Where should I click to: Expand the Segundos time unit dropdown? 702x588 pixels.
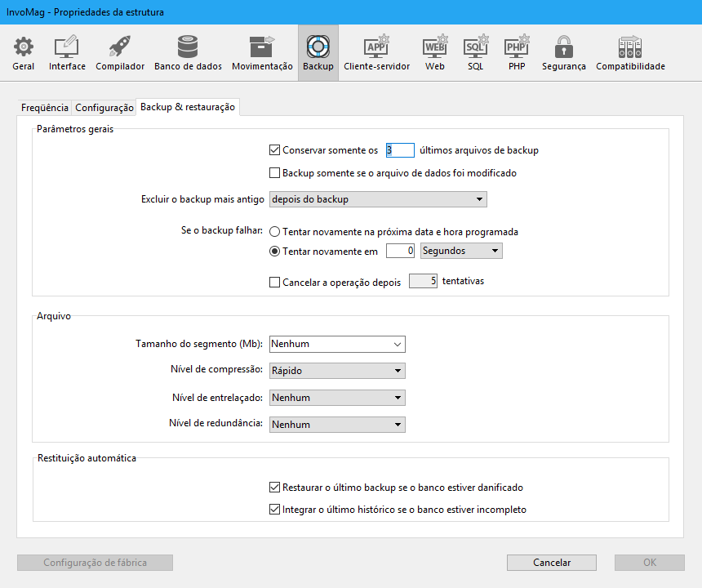pyautogui.click(x=461, y=252)
